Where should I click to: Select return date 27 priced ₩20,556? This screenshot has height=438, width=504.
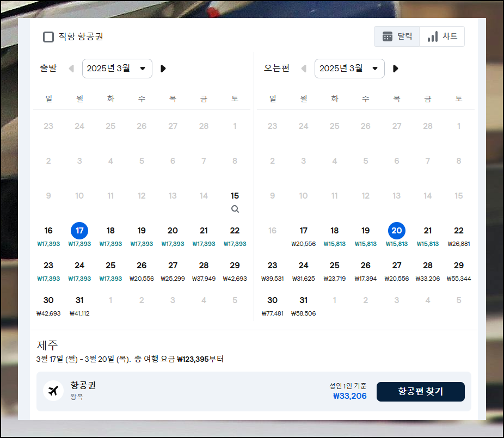coord(397,271)
